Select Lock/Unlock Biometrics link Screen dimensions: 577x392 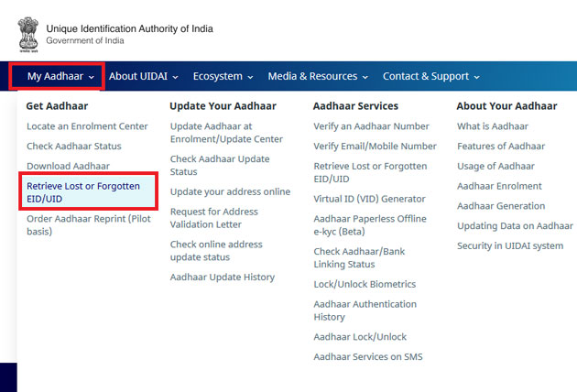[365, 285]
